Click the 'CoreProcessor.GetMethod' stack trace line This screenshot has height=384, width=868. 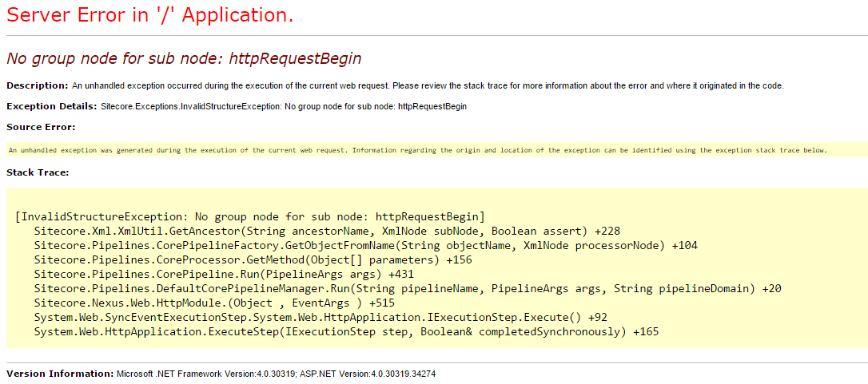(x=253, y=259)
